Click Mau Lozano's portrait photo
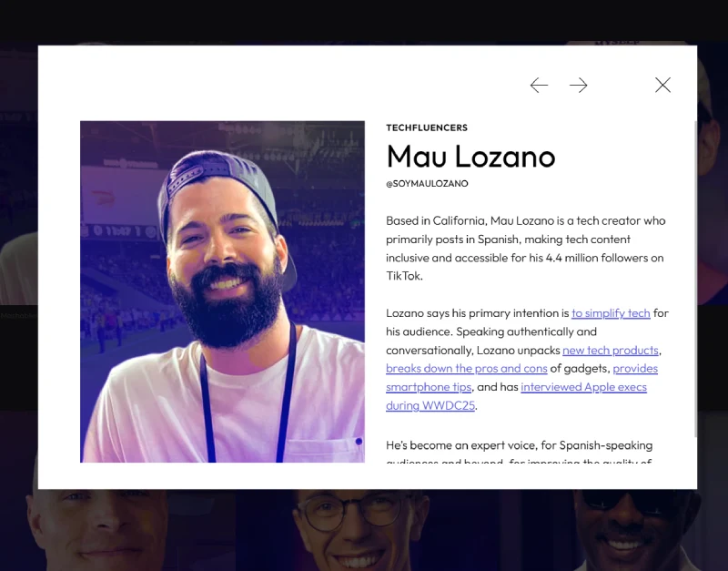This screenshot has height=571, width=728. point(222,291)
